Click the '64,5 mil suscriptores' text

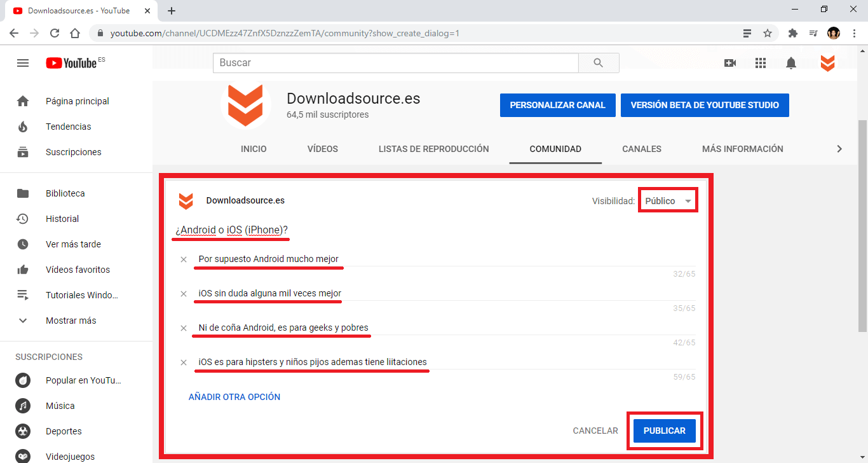[328, 115]
